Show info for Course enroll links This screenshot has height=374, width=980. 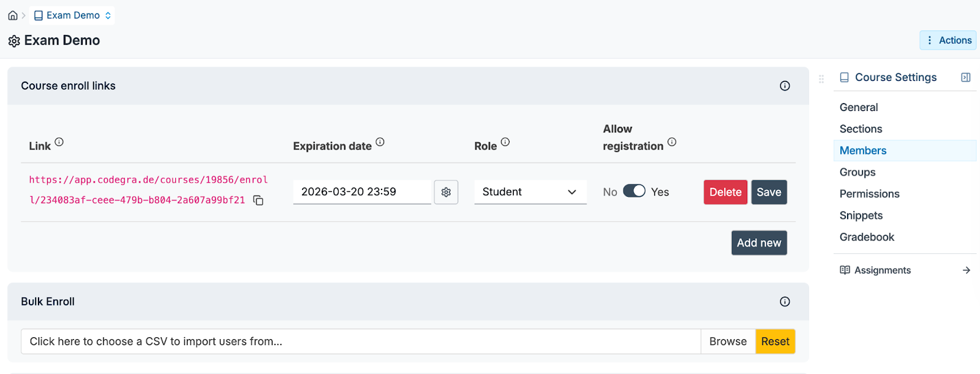785,86
